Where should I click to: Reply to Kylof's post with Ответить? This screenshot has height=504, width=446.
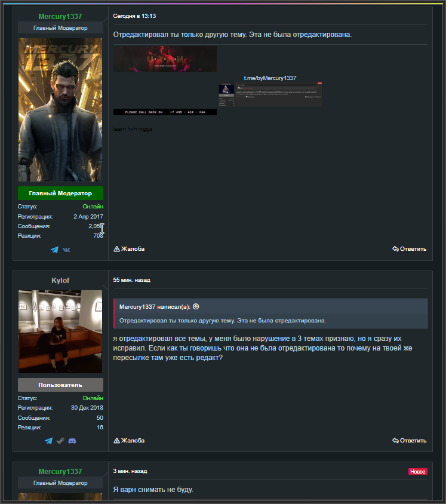409,441
